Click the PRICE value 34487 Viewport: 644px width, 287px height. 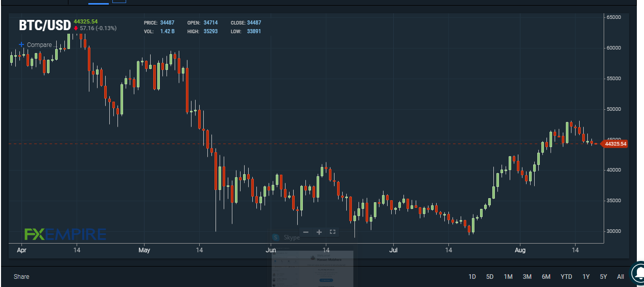167,23
